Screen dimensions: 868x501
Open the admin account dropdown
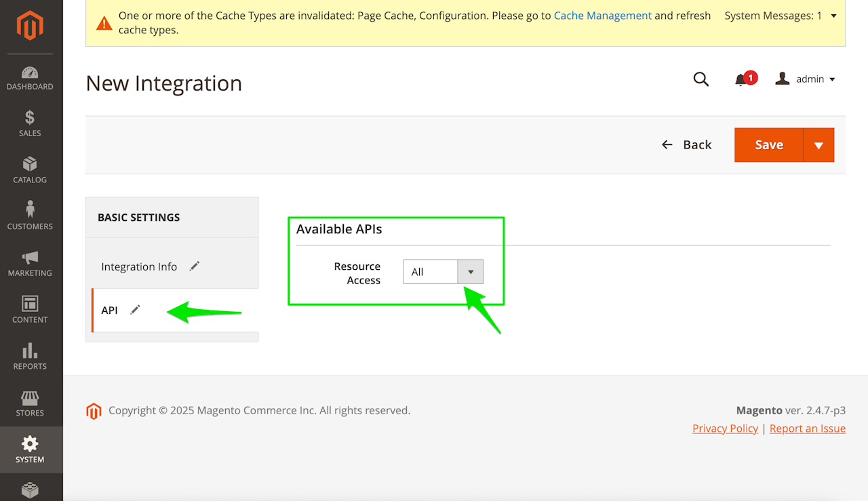tap(805, 79)
